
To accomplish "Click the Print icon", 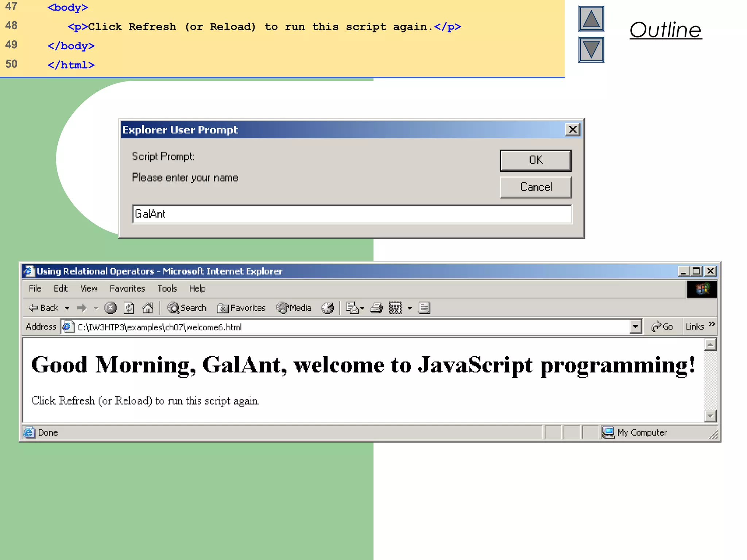I will click(376, 308).
